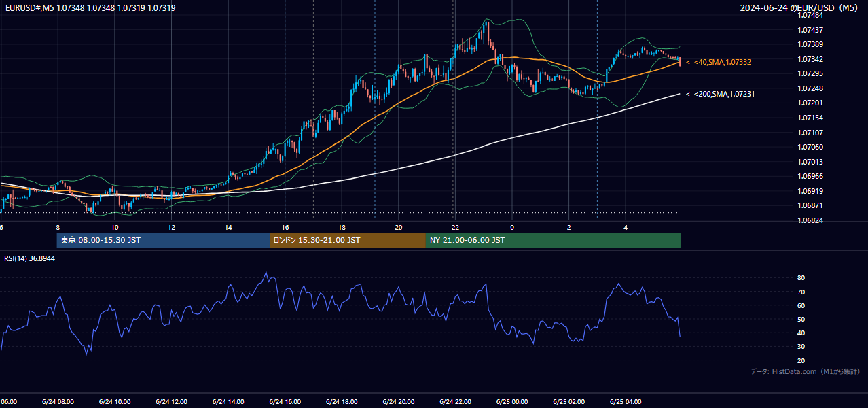868x408 pixels.
Task: Click price level 1.06824 on the axis
Action: tap(810, 220)
